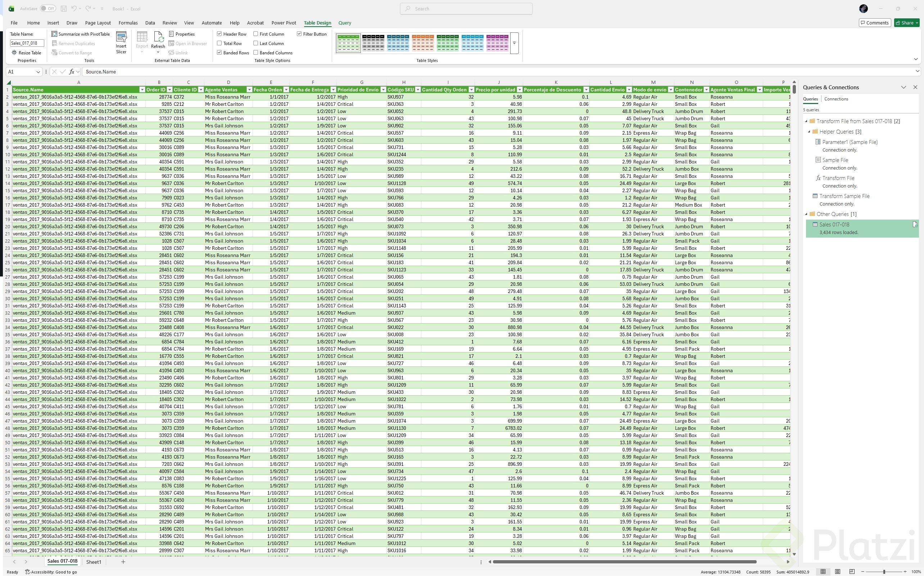The height and width of the screenshot is (576, 924).
Task: Toggle the AutoSave switch
Action: pos(48,8)
